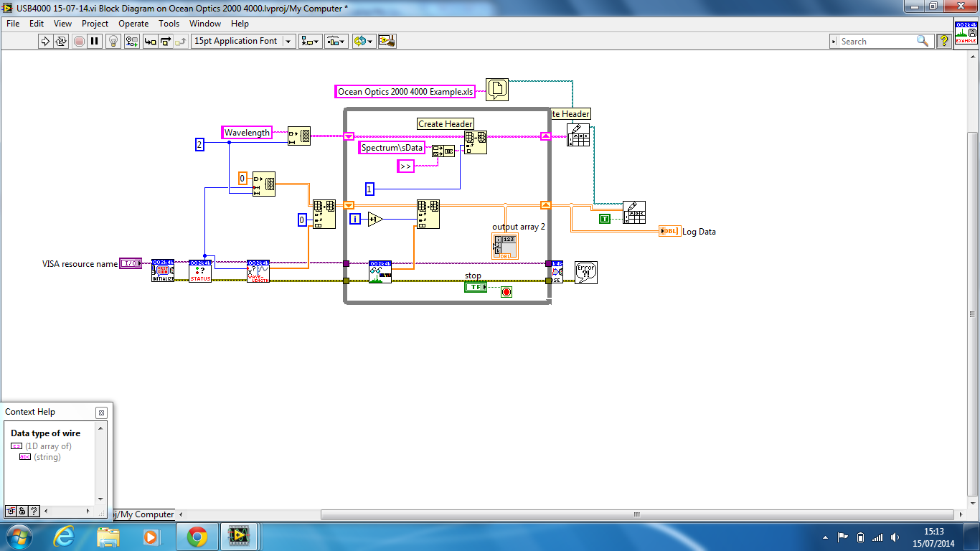980x551 pixels.
Task: Click the Format Into String node
Action: (x=443, y=151)
